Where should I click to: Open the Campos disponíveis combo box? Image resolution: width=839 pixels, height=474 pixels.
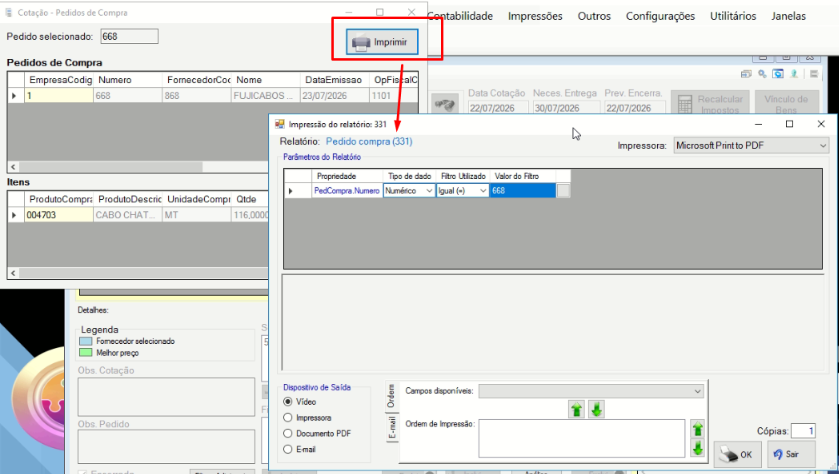coord(591,391)
